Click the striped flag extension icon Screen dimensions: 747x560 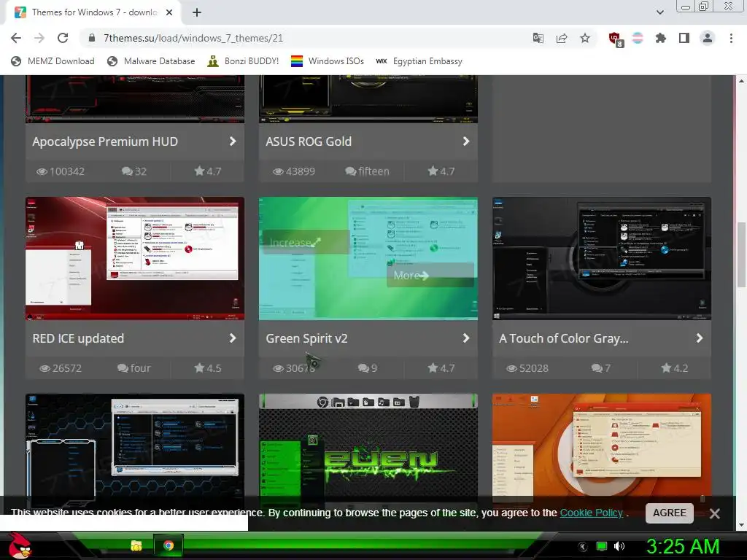pos(638,38)
